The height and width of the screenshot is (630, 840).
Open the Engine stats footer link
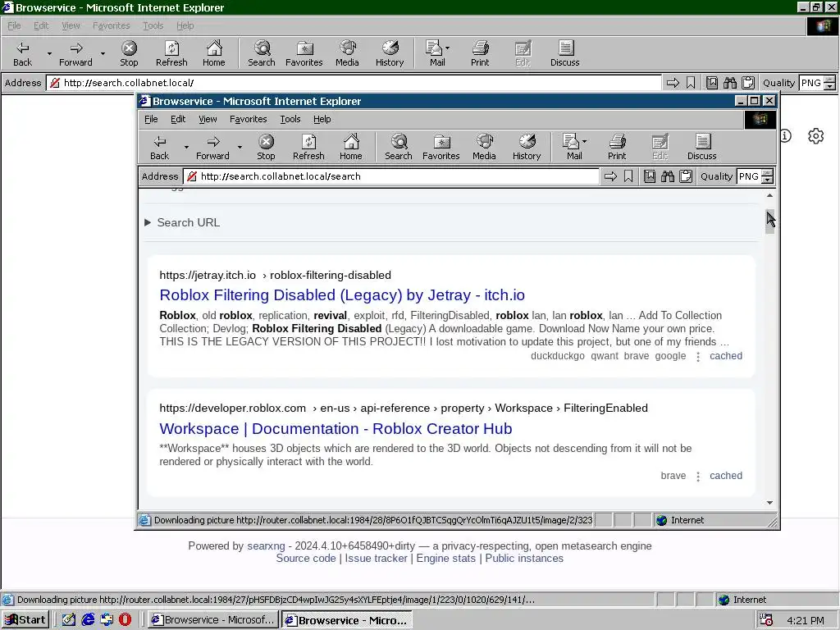coord(445,558)
